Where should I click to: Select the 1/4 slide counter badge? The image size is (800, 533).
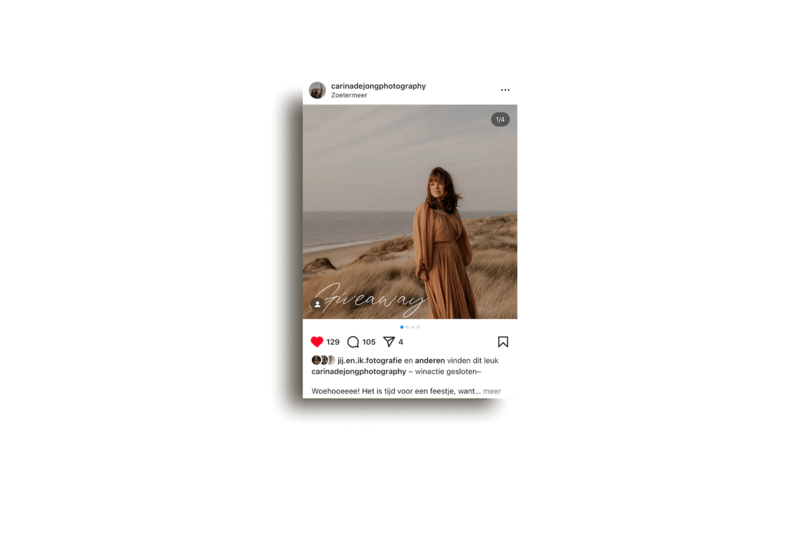coord(500,119)
